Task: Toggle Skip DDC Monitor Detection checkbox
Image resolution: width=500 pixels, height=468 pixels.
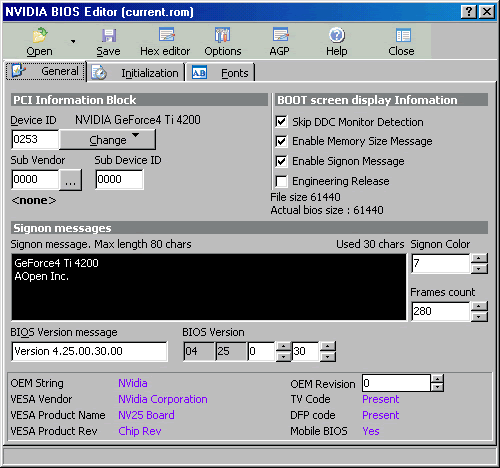Action: pos(281,122)
